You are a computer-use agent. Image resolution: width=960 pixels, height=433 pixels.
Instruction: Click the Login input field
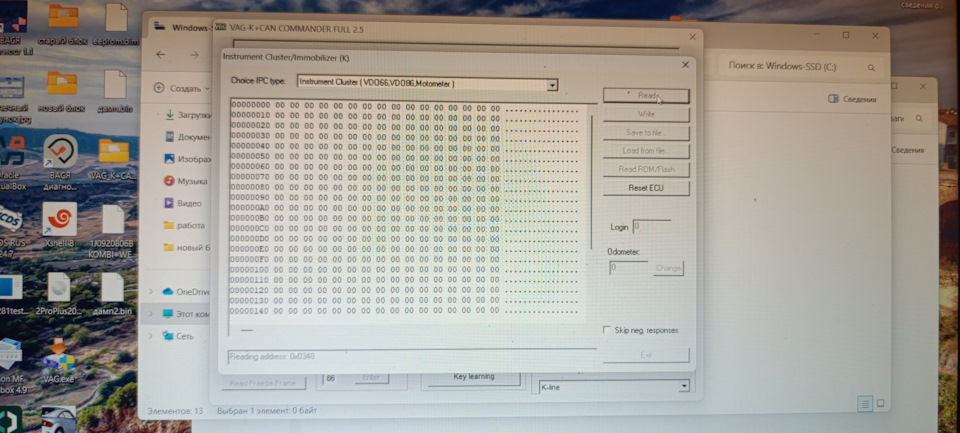click(651, 227)
